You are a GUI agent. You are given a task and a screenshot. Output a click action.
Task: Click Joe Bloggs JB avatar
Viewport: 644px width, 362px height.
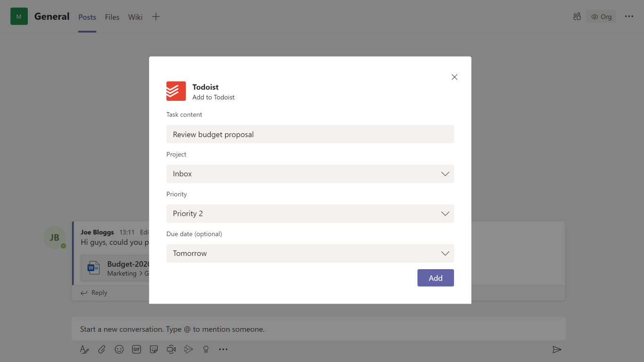click(x=55, y=238)
